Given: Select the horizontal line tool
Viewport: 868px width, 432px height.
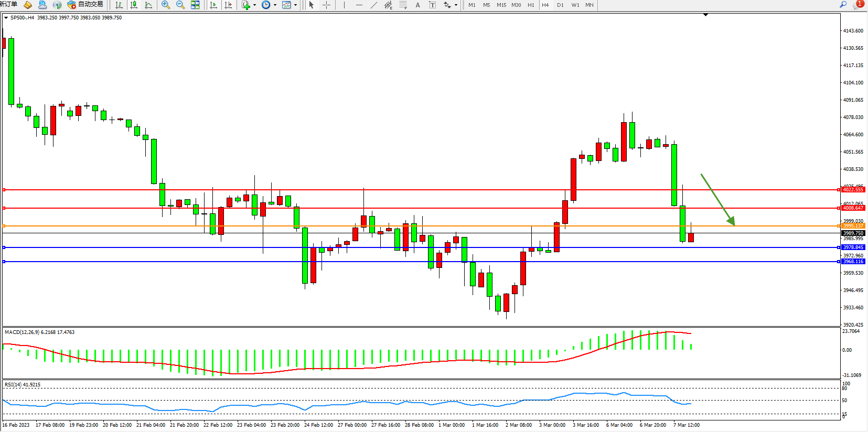Looking at the screenshot, I should 359,5.
